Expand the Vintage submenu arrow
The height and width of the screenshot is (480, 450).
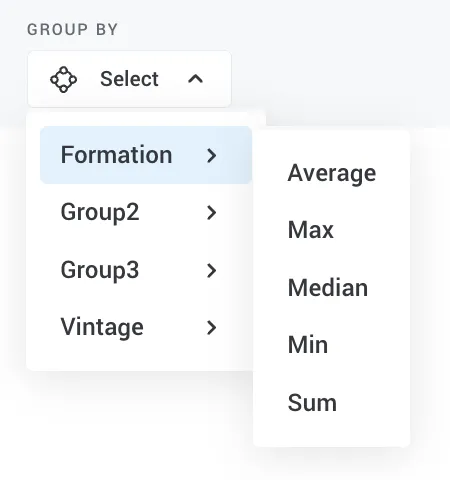tap(211, 328)
